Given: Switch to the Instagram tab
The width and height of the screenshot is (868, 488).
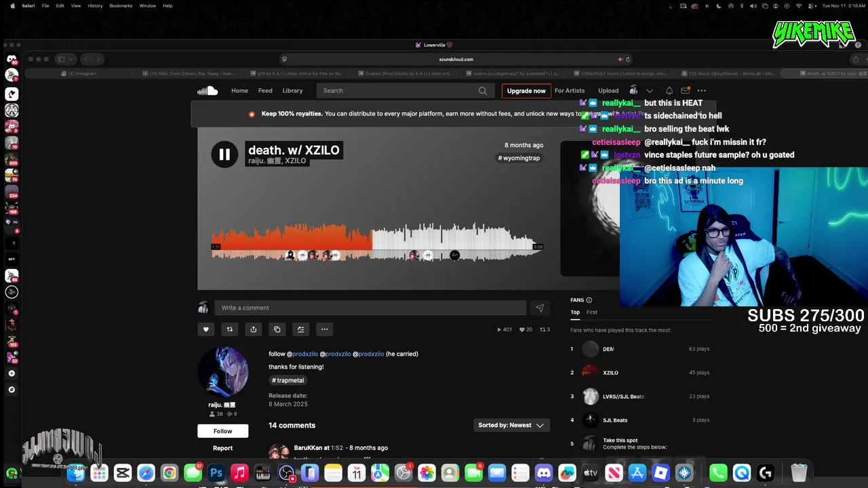Looking at the screenshot, I should 79,73.
